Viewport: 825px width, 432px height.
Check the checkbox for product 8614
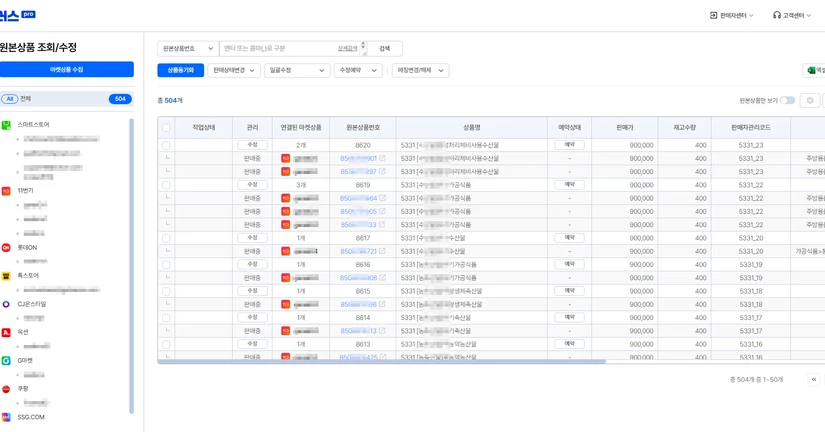pos(166,318)
